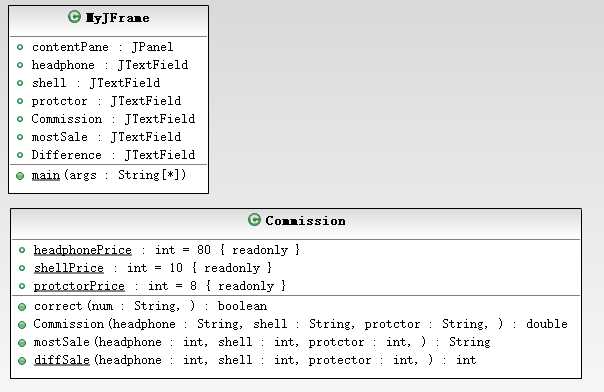Screen dimensions: 604x392
Task: Click the headphonePrice attribute icon
Action: pyautogui.click(x=22, y=250)
